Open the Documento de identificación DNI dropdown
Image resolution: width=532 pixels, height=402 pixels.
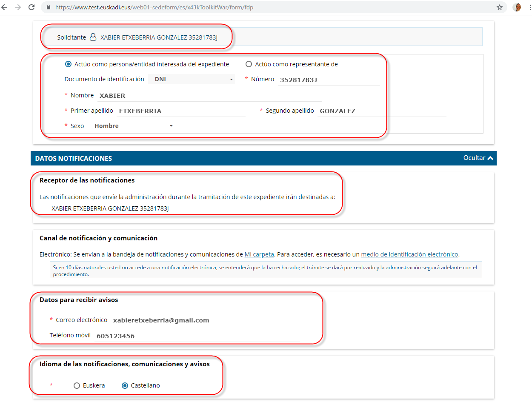tap(192, 79)
